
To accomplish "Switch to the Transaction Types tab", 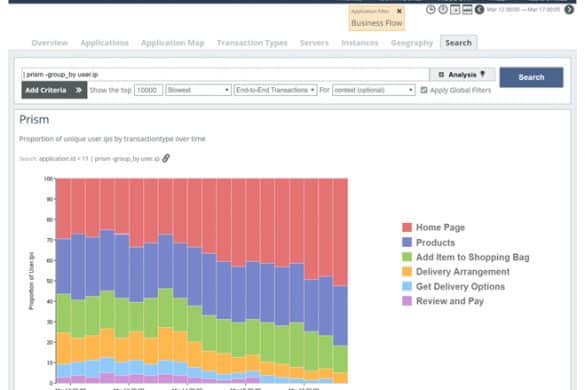I will (252, 43).
